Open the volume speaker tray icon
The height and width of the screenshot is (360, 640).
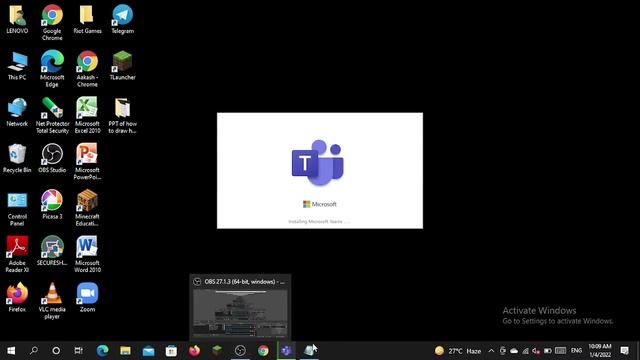536,351
